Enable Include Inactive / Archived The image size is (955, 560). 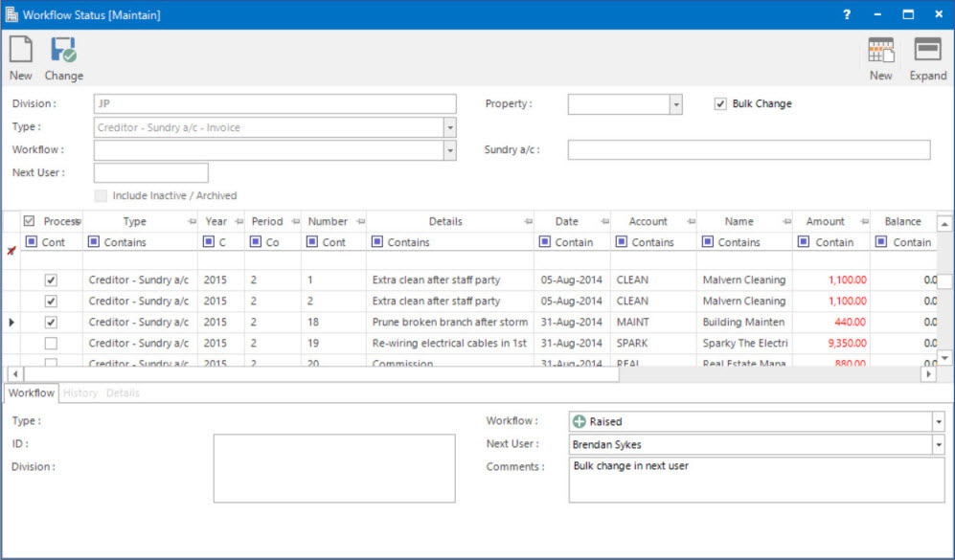point(101,195)
